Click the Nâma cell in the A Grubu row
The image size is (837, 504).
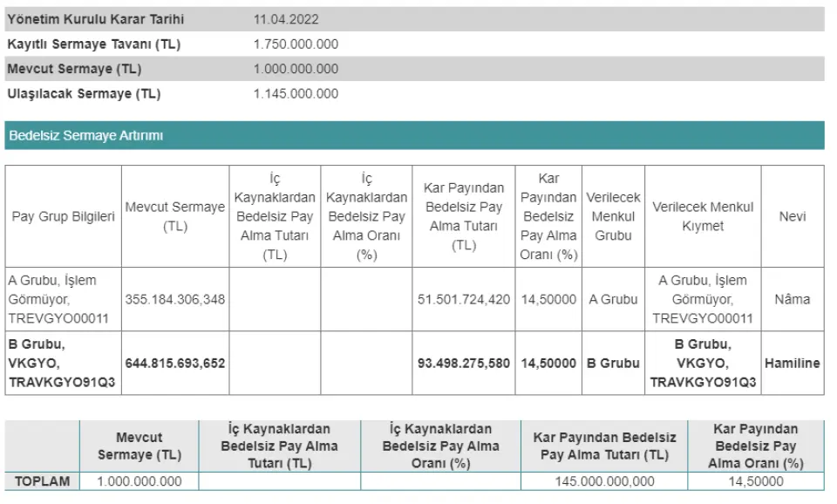click(x=792, y=299)
